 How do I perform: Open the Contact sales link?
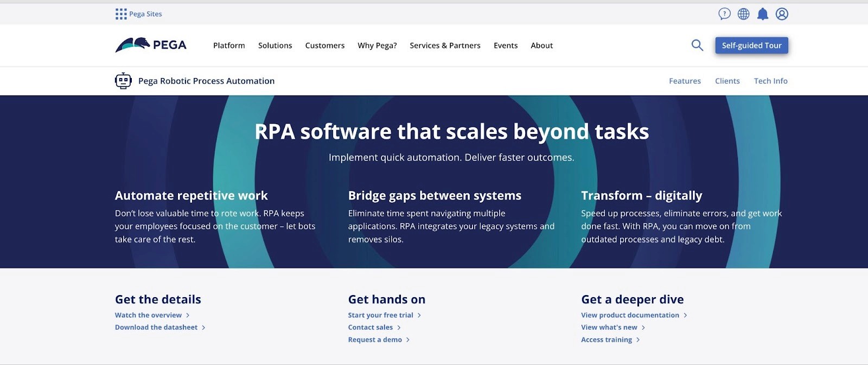pos(371,328)
